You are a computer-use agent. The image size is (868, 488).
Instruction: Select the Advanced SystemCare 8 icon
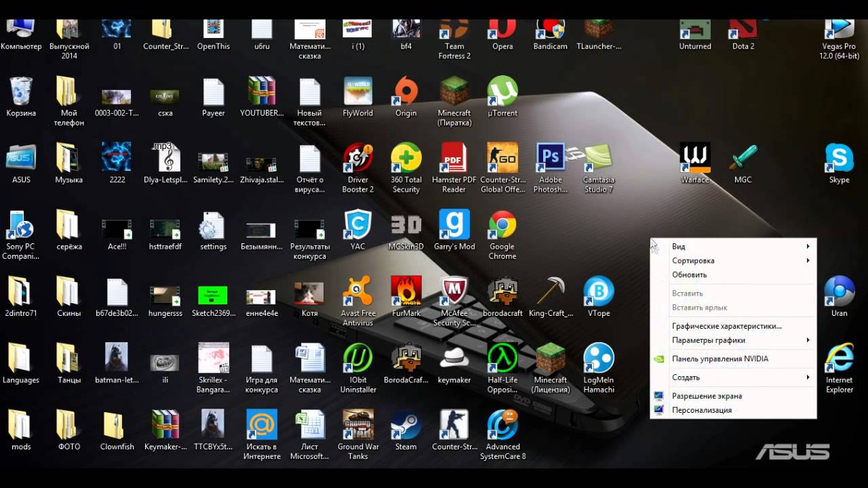coord(502,434)
